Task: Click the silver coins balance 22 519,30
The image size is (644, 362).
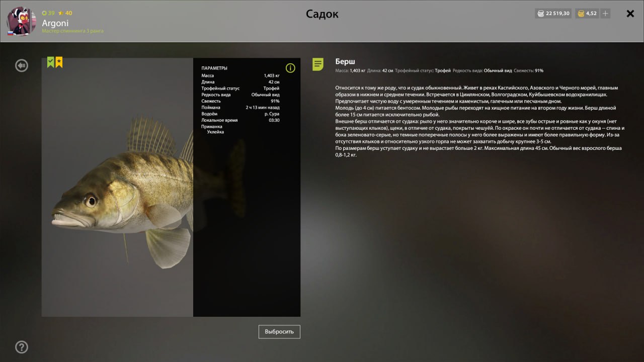Action: click(553, 14)
